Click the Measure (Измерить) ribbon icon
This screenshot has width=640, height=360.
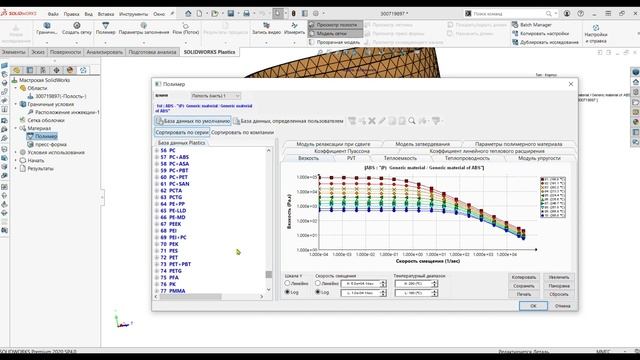(x=294, y=29)
